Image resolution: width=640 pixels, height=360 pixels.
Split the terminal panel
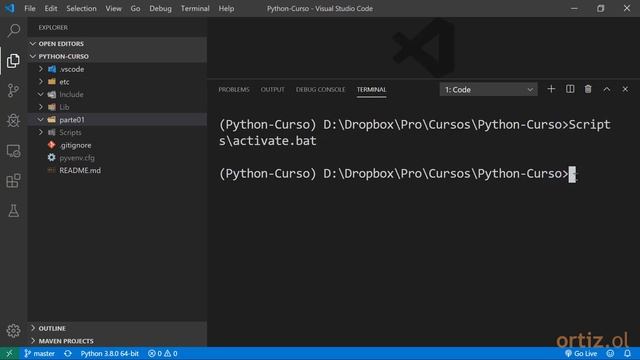570,89
